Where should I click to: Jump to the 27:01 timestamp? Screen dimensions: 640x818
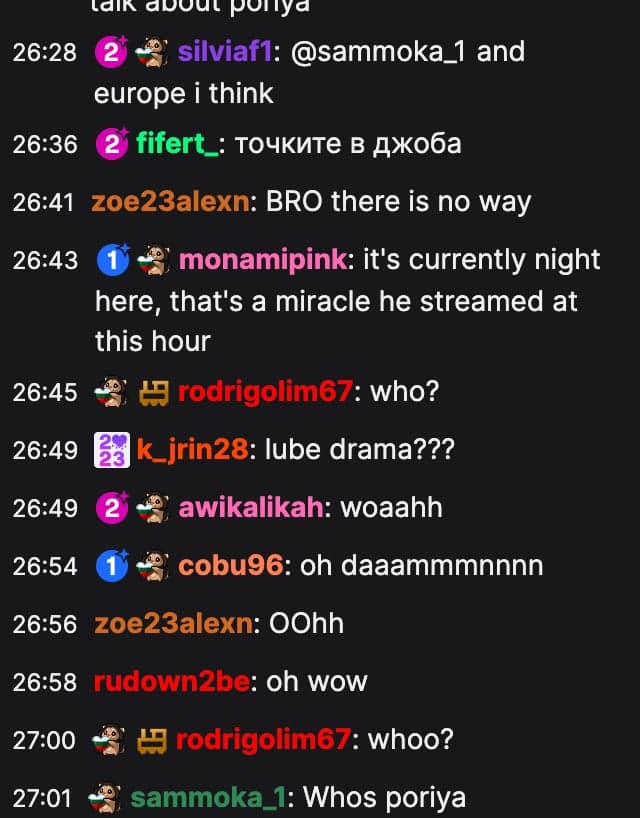pos(41,798)
